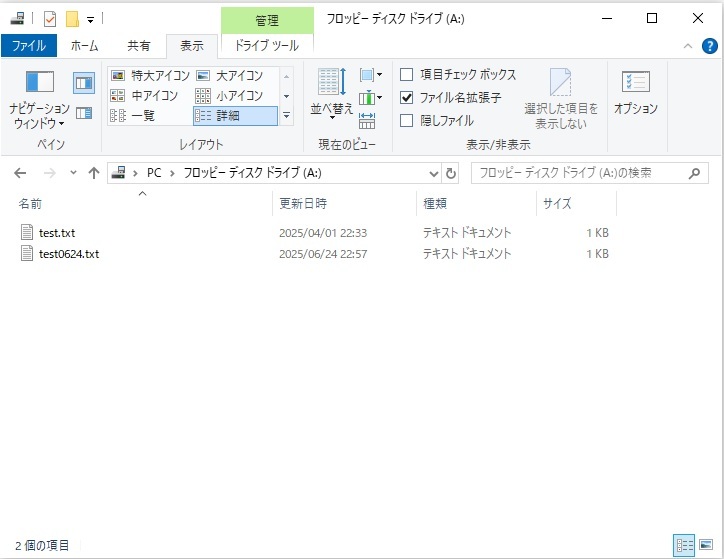724x559 pixels.
Task: Go up one level with up arrow
Action: [94, 173]
